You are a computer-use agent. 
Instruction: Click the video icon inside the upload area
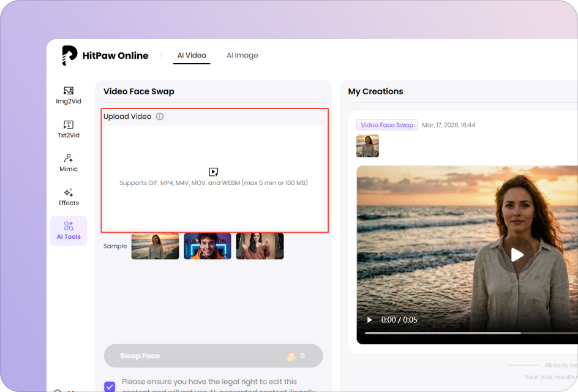pyautogui.click(x=213, y=172)
